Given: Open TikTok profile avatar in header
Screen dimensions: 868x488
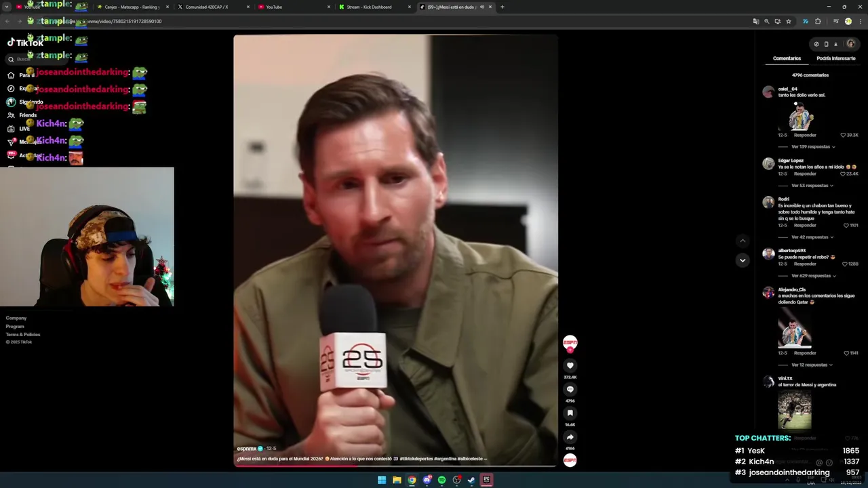Looking at the screenshot, I should [851, 44].
